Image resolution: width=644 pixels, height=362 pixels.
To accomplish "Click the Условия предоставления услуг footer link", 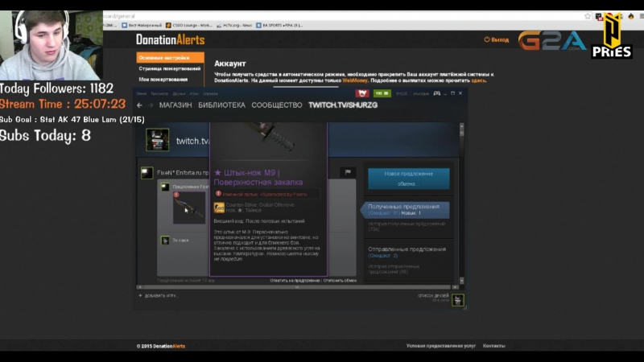I will coord(440,346).
